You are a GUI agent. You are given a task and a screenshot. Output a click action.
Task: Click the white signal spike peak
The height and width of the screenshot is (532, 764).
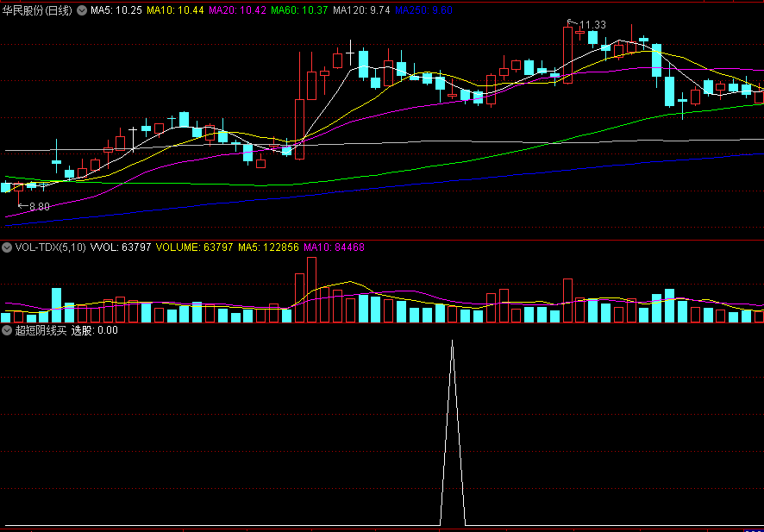coord(452,341)
